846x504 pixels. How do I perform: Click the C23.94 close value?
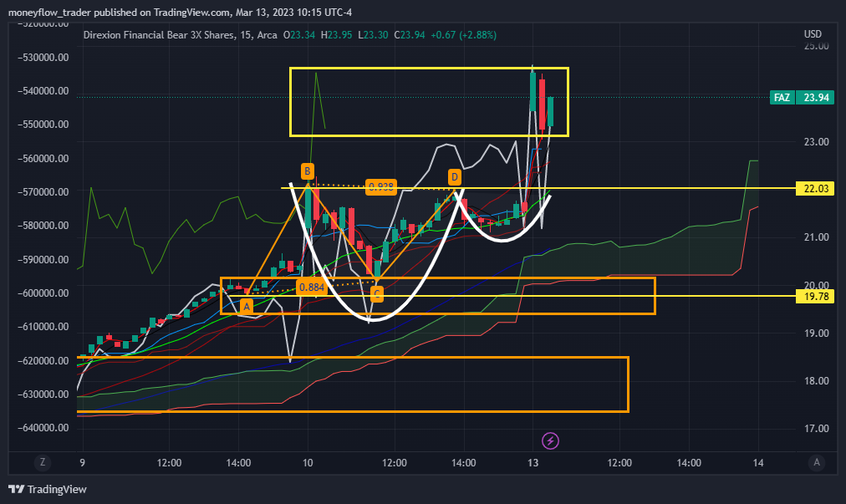pyautogui.click(x=410, y=35)
